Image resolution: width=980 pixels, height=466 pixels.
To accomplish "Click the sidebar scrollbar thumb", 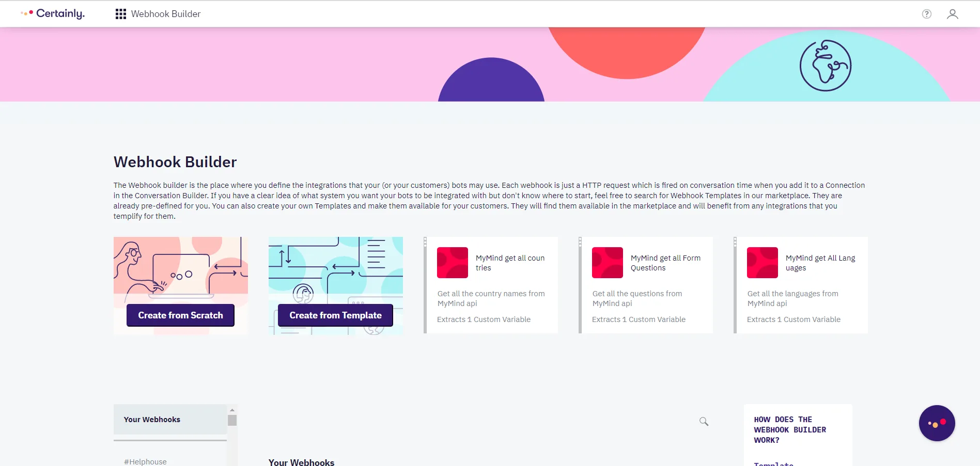I will pyautogui.click(x=232, y=420).
